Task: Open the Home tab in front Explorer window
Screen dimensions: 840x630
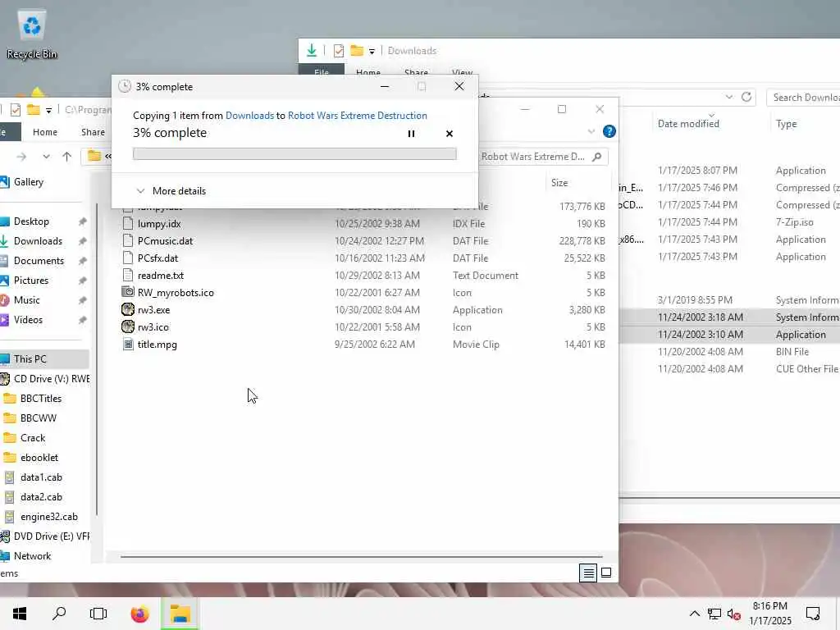Action: point(45,132)
